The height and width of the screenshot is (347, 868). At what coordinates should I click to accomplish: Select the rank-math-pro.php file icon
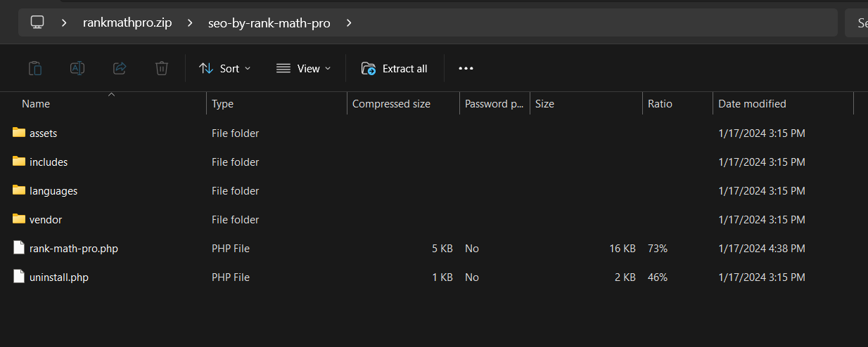point(19,248)
